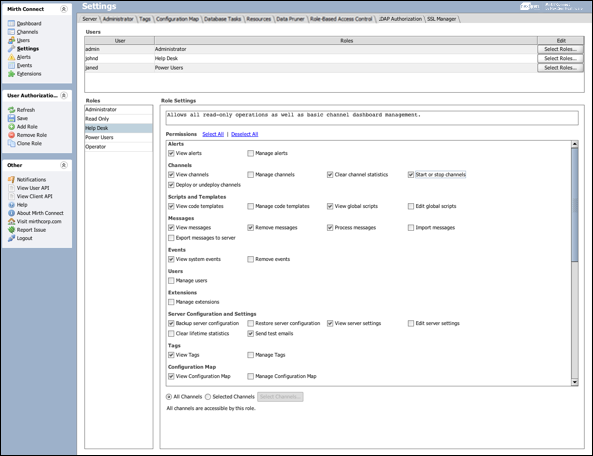Switch to the Administrator tab
Screen dimensions: 593x456
coord(118,19)
